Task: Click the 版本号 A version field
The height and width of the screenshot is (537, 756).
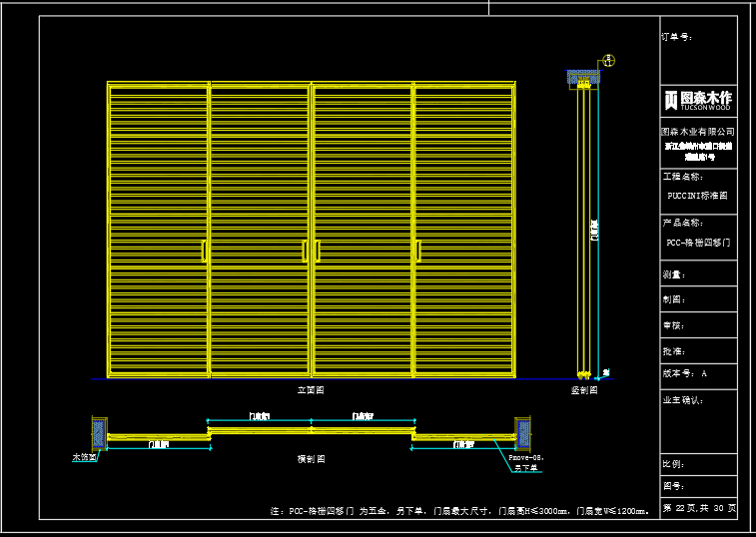Action: (x=685, y=373)
